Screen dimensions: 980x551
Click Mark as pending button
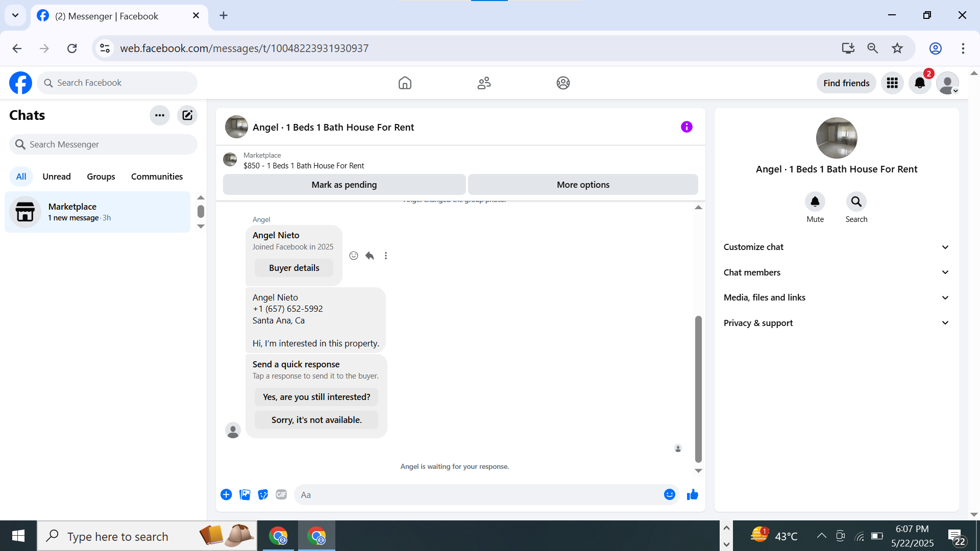point(344,185)
